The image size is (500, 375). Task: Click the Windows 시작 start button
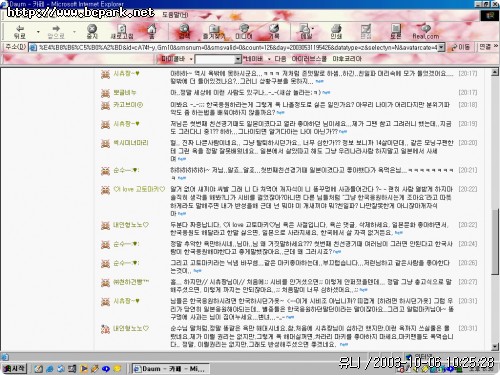14,368
